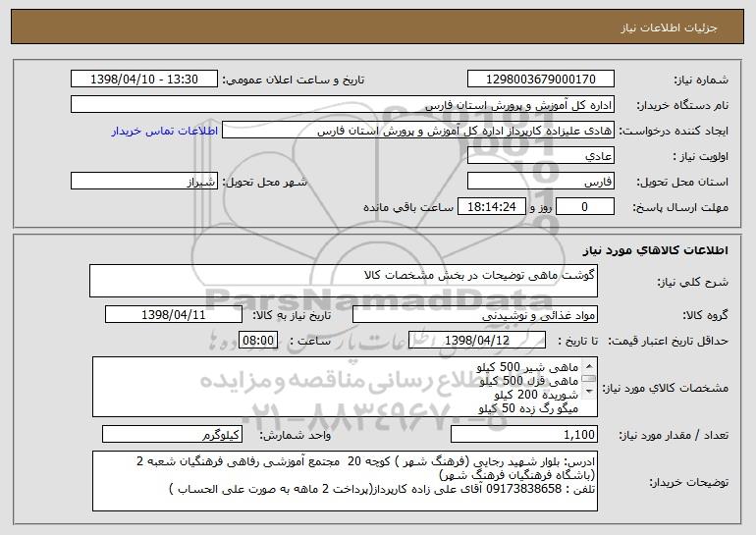Click the شماره نیاز field 1298003679000170
This screenshot has height=535, width=756.
point(540,79)
